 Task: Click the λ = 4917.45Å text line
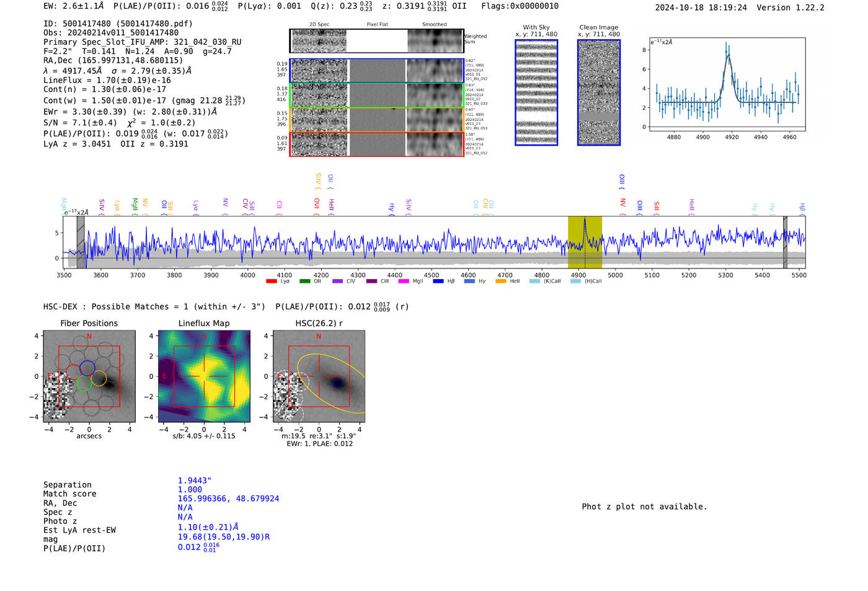coord(117,71)
